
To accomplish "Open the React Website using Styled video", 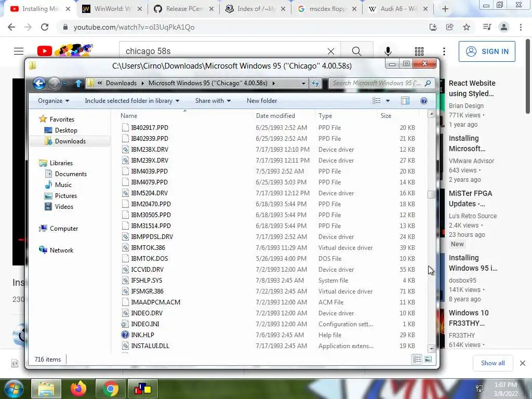I will pyautogui.click(x=472, y=88).
